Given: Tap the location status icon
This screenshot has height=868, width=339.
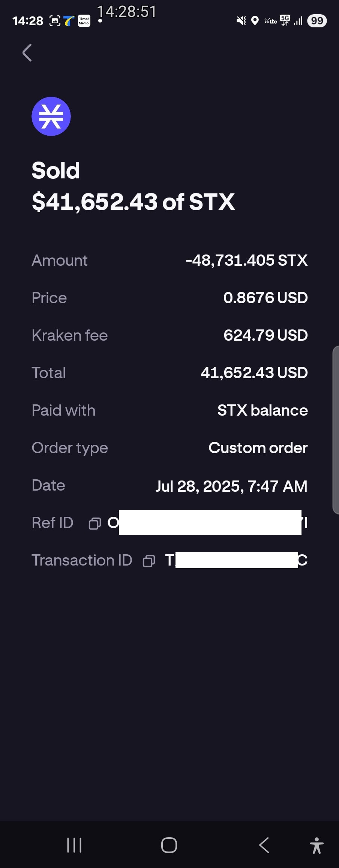Looking at the screenshot, I should point(255,21).
